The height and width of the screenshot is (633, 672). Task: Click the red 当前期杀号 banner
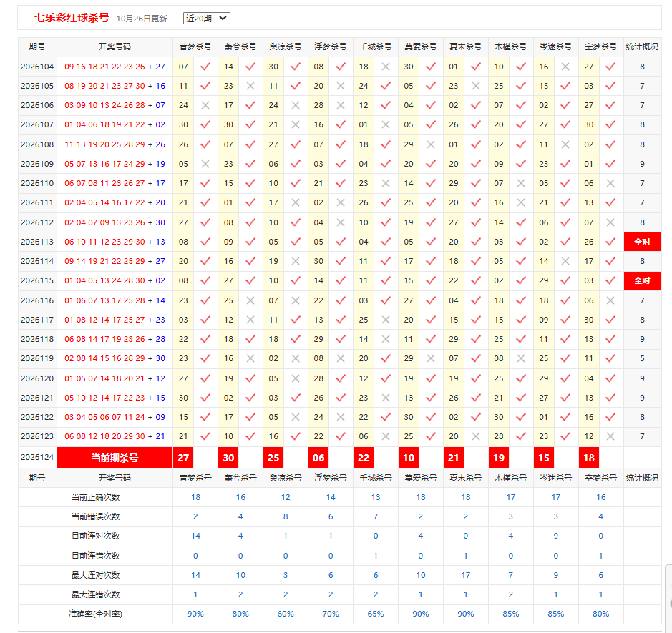pyautogui.click(x=115, y=457)
